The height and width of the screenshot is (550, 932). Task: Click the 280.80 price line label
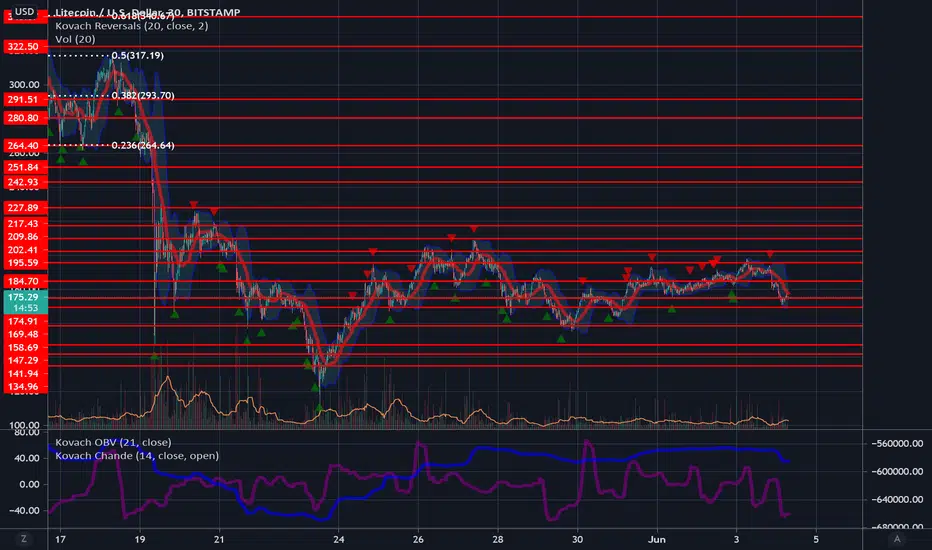(24, 118)
